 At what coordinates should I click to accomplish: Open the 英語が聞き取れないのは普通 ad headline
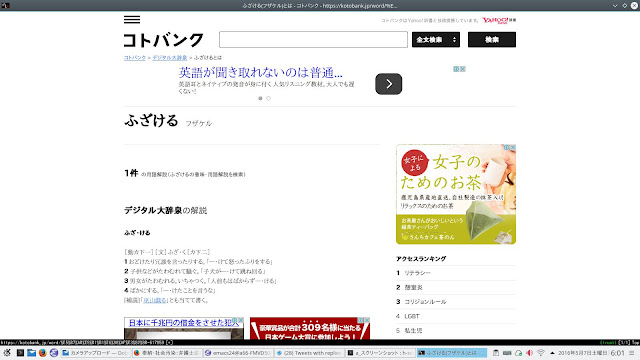260,73
